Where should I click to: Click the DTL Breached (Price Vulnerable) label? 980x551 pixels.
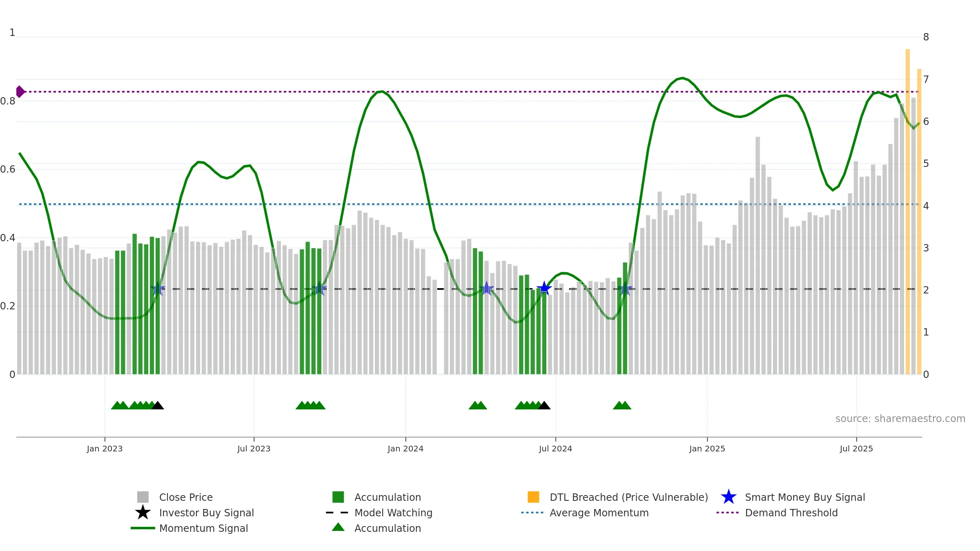click(x=629, y=497)
